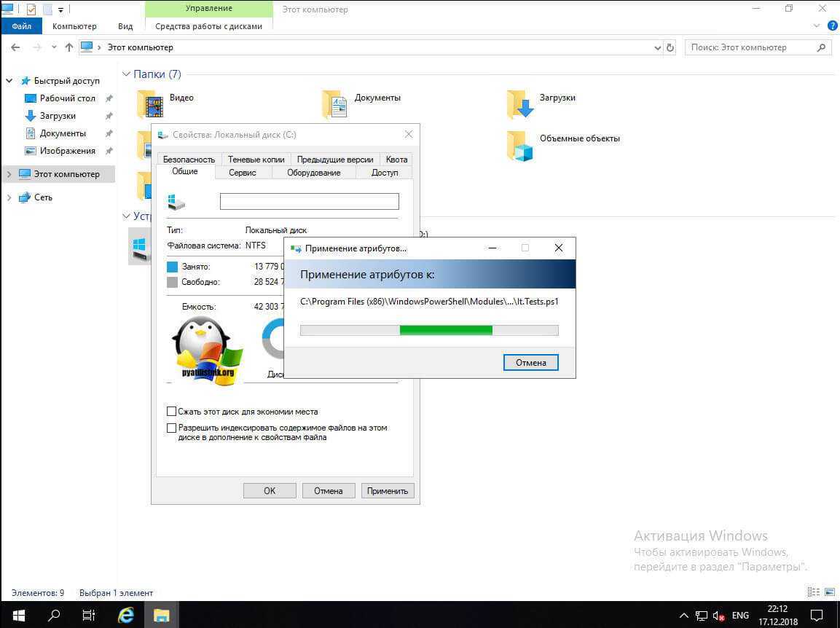Click the File Explorer taskbar icon
Screen dimensions: 840x628
tap(161, 615)
